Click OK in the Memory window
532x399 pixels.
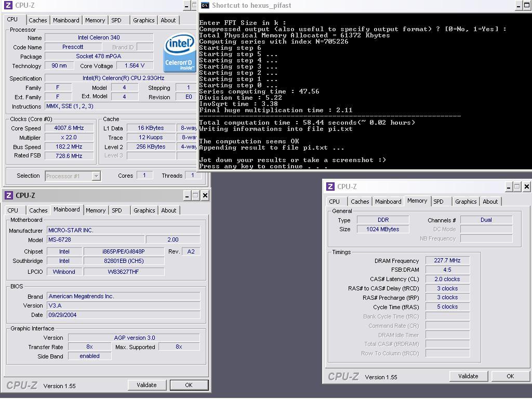click(x=510, y=376)
